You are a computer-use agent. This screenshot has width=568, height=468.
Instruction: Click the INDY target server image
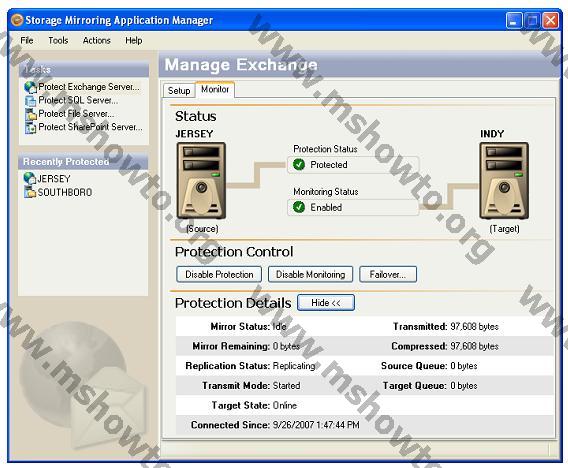pyautogui.click(x=504, y=180)
